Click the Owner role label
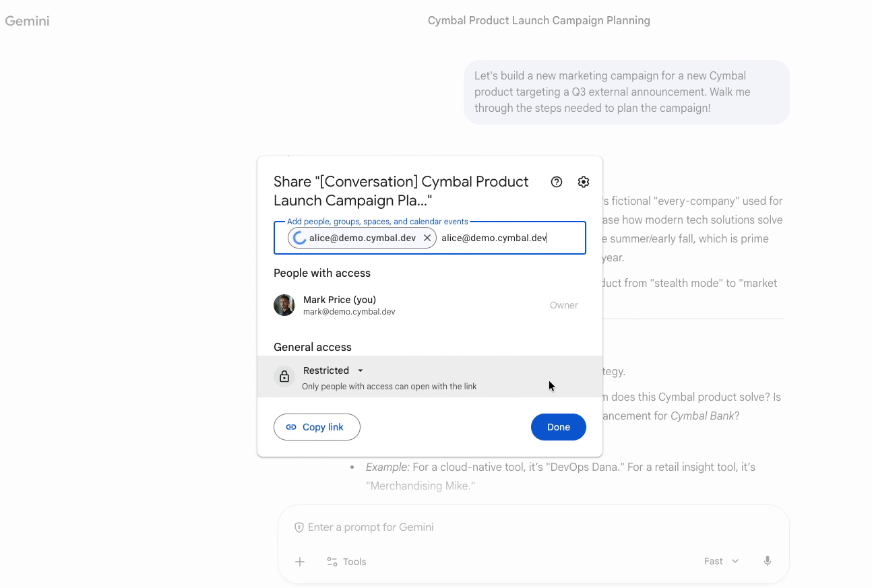The height and width of the screenshot is (588, 872). click(x=564, y=305)
